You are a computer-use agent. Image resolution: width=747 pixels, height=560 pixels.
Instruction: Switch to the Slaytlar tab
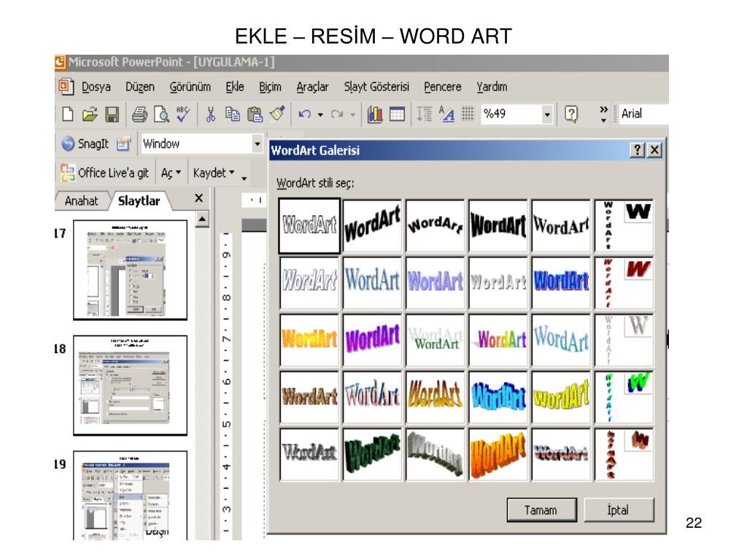[x=139, y=201]
